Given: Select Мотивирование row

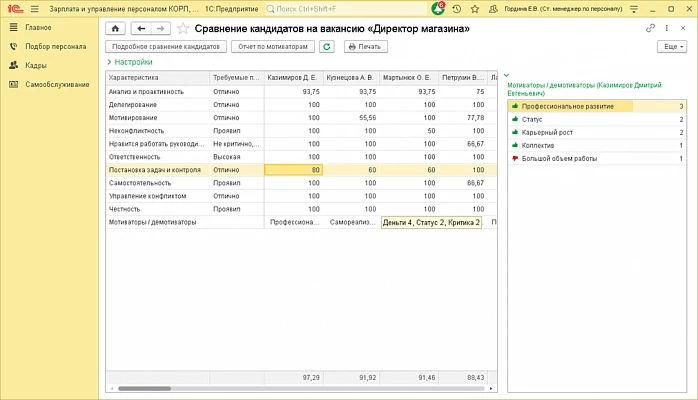Looking at the screenshot, I should 301,117.
